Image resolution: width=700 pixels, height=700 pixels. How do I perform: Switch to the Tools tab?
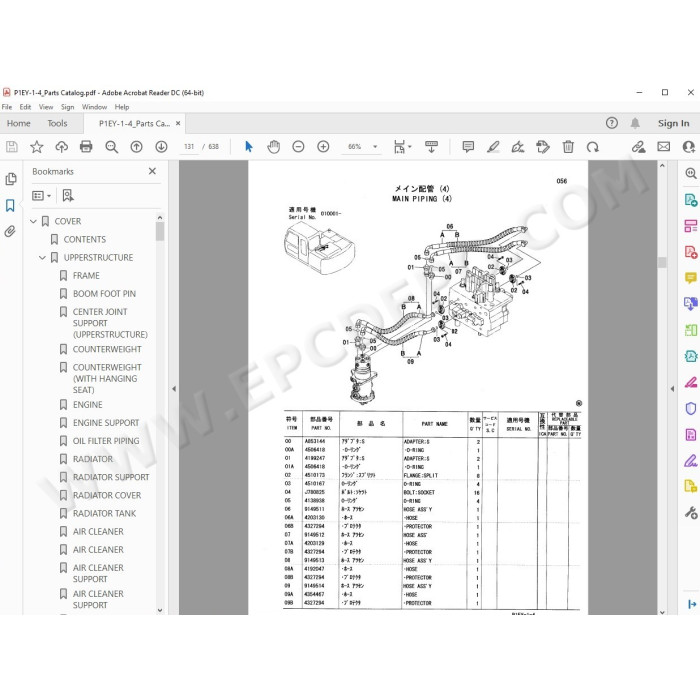point(57,123)
